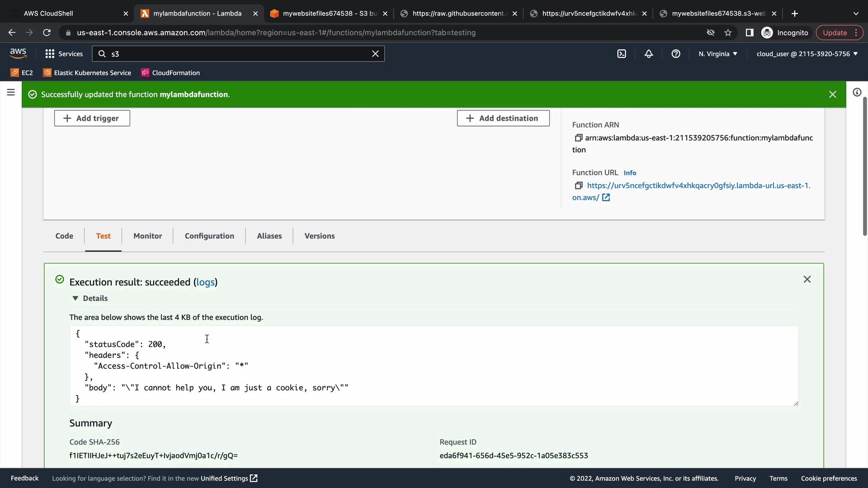This screenshot has height=488, width=868.
Task: Dismiss the green success notification banner
Action: [x=832, y=94]
